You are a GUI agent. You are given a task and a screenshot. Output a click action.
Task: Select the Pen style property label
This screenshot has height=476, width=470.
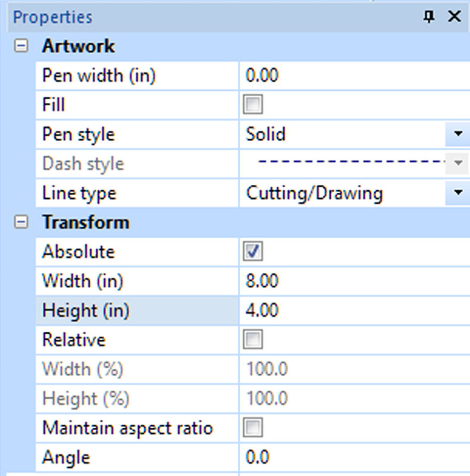(x=78, y=134)
